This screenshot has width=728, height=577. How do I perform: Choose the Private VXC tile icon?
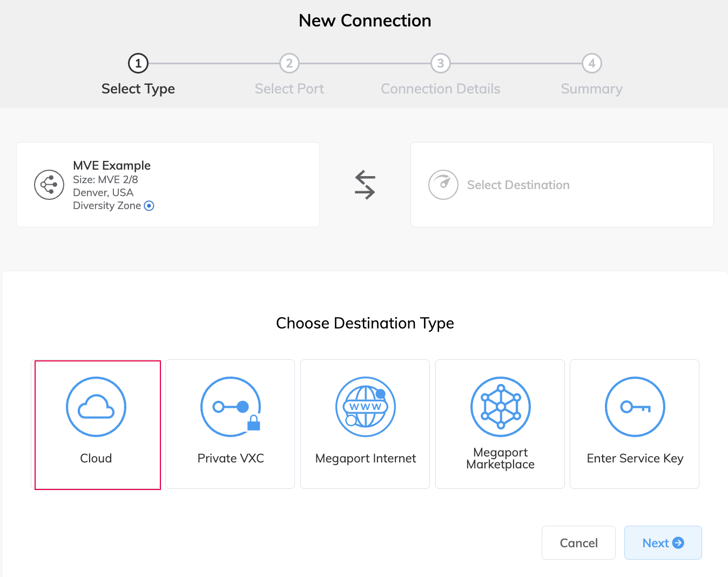coord(230,406)
